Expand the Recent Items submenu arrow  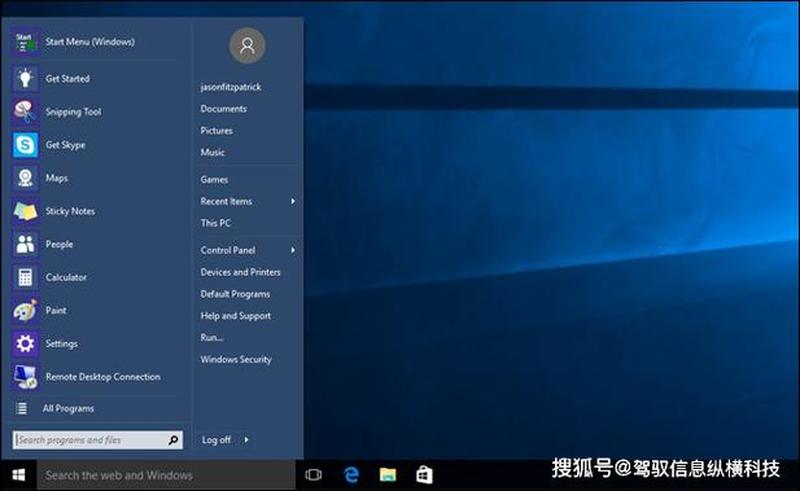click(293, 202)
